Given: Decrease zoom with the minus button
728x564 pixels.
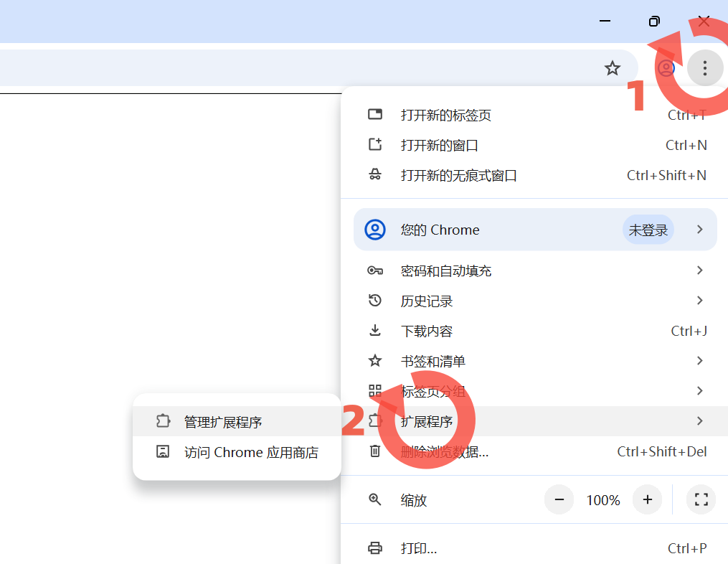Looking at the screenshot, I should point(559,499).
